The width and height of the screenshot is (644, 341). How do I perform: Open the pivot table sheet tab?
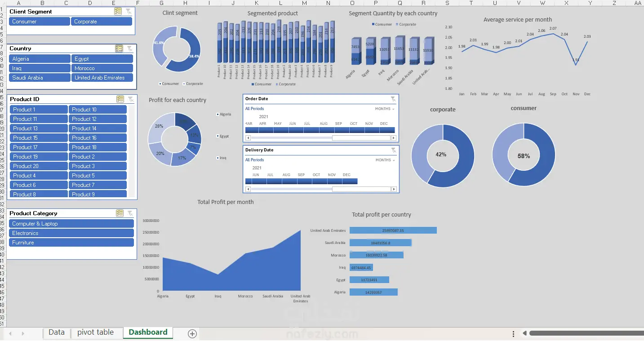coord(95,332)
